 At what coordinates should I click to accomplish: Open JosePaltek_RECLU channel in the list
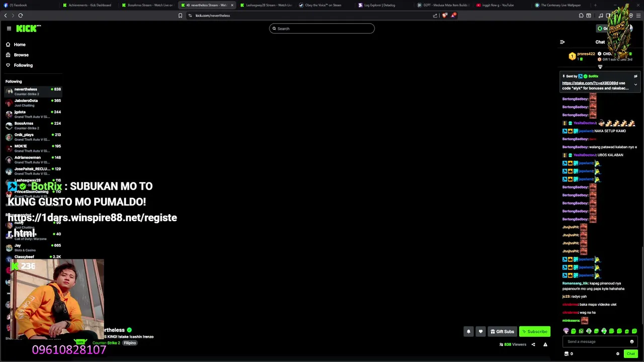(x=33, y=171)
